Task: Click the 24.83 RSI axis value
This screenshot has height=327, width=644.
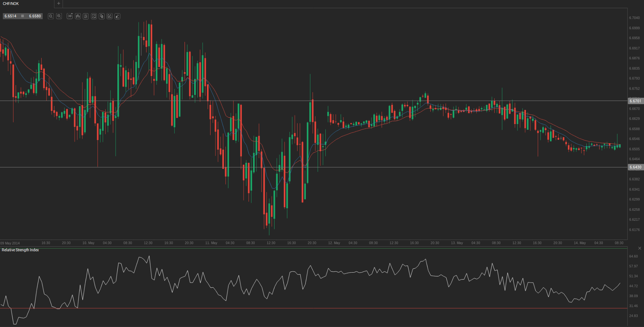Action: point(633,316)
